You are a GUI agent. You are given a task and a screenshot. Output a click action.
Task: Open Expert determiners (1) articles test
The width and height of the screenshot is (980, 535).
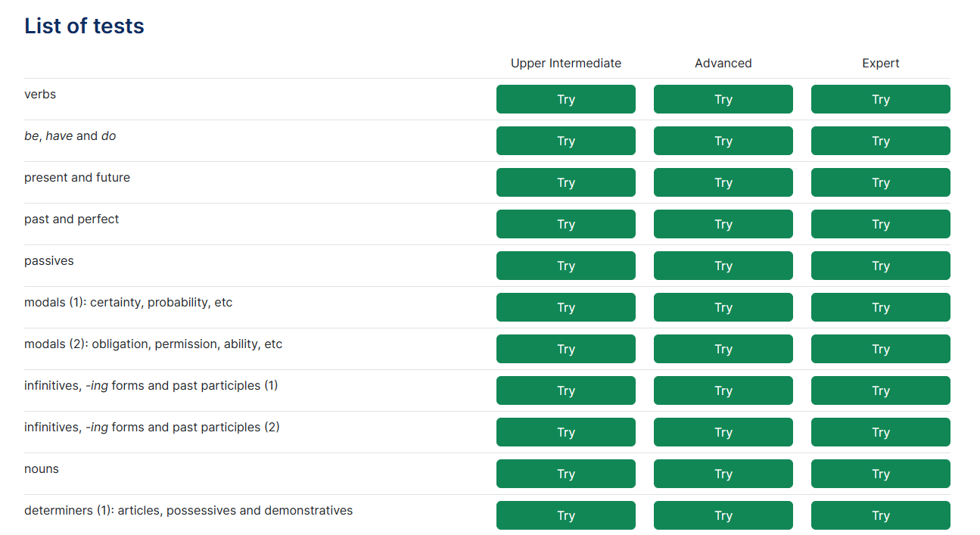click(x=880, y=515)
